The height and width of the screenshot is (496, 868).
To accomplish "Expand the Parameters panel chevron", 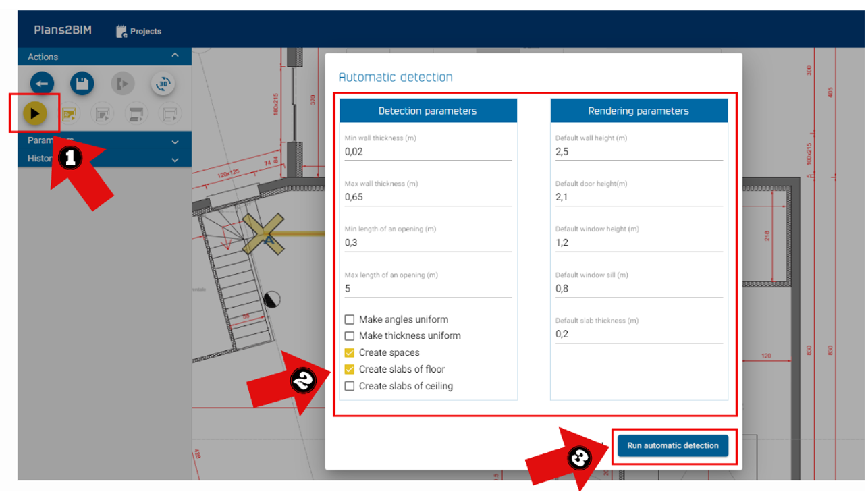I will [175, 142].
